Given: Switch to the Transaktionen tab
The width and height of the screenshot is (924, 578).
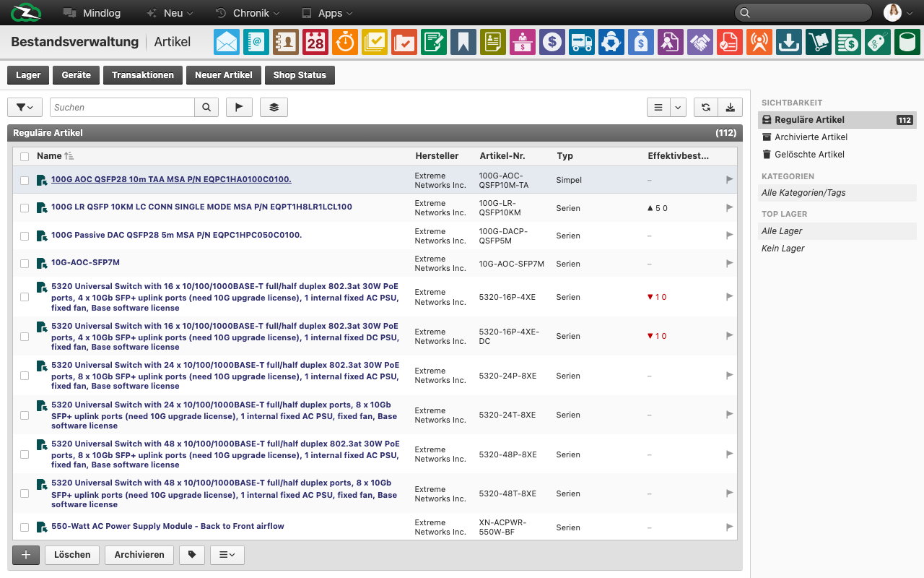Looking at the screenshot, I should [x=142, y=75].
